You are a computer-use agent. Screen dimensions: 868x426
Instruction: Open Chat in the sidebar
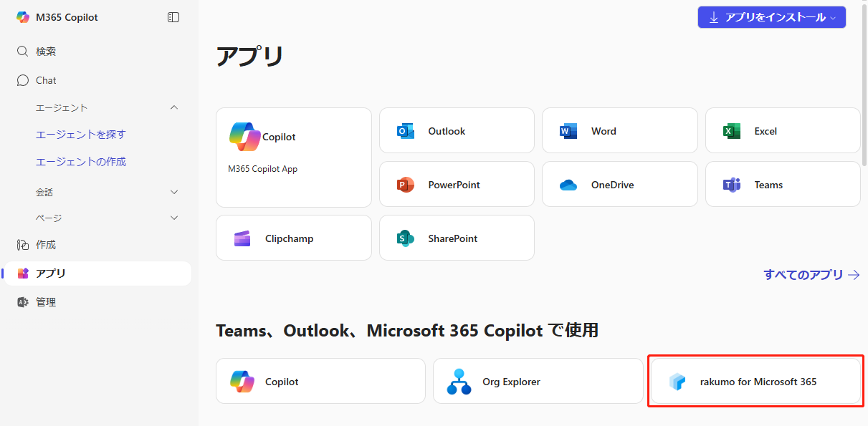pyautogui.click(x=98, y=80)
